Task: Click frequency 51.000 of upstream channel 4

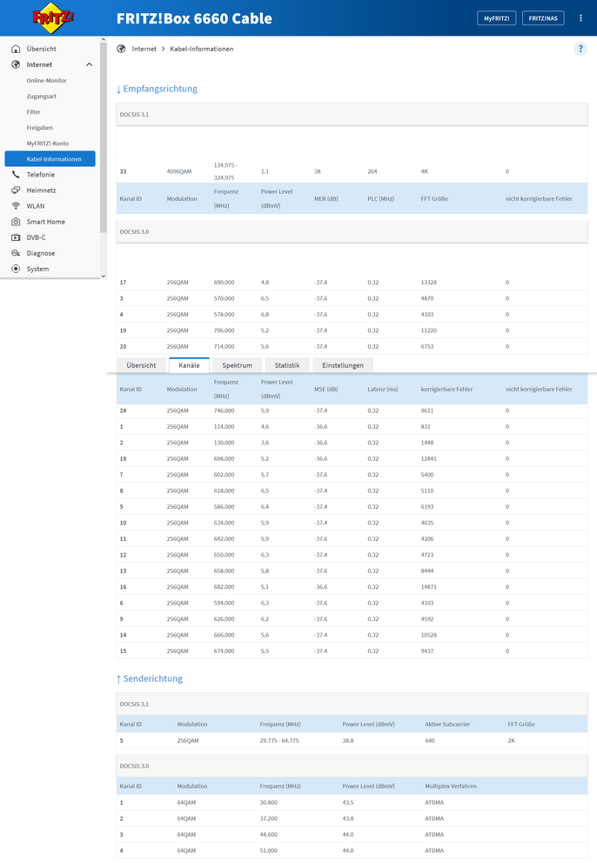Action: coord(269,851)
